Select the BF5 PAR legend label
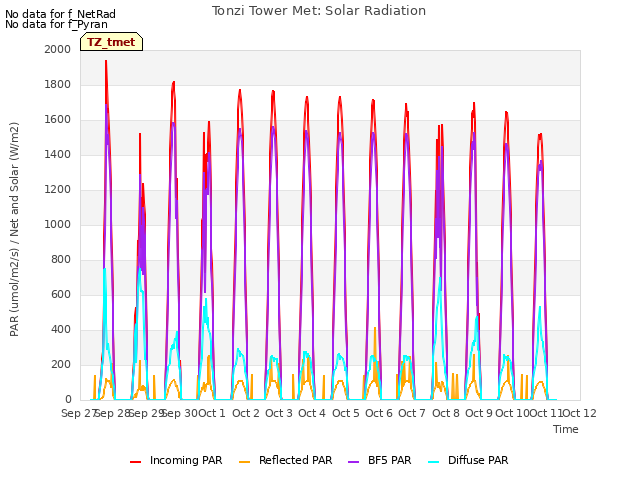 tap(389, 460)
